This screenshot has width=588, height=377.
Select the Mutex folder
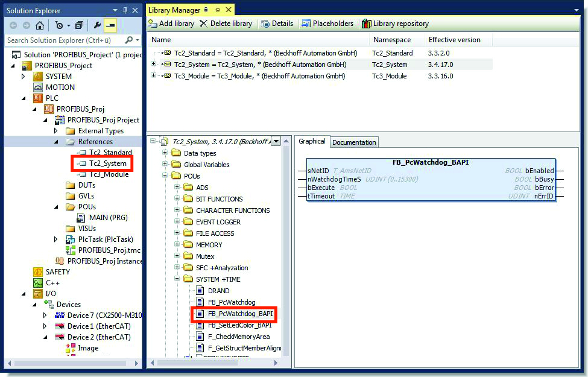click(205, 256)
